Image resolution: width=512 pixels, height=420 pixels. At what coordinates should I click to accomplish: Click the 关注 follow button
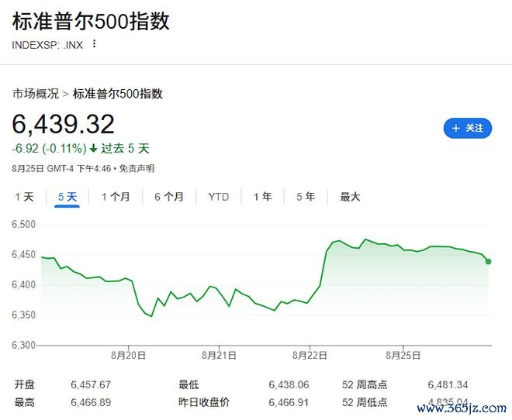pos(468,129)
